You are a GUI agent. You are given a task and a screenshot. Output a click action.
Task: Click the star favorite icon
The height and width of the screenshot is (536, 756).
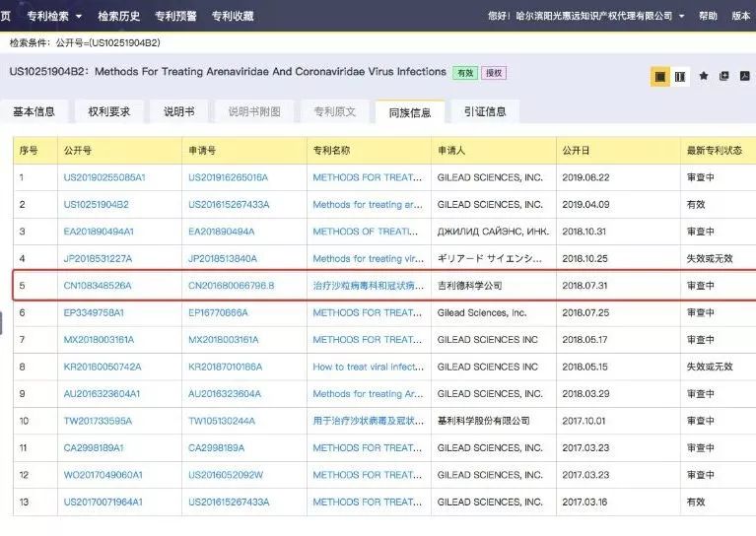click(704, 76)
